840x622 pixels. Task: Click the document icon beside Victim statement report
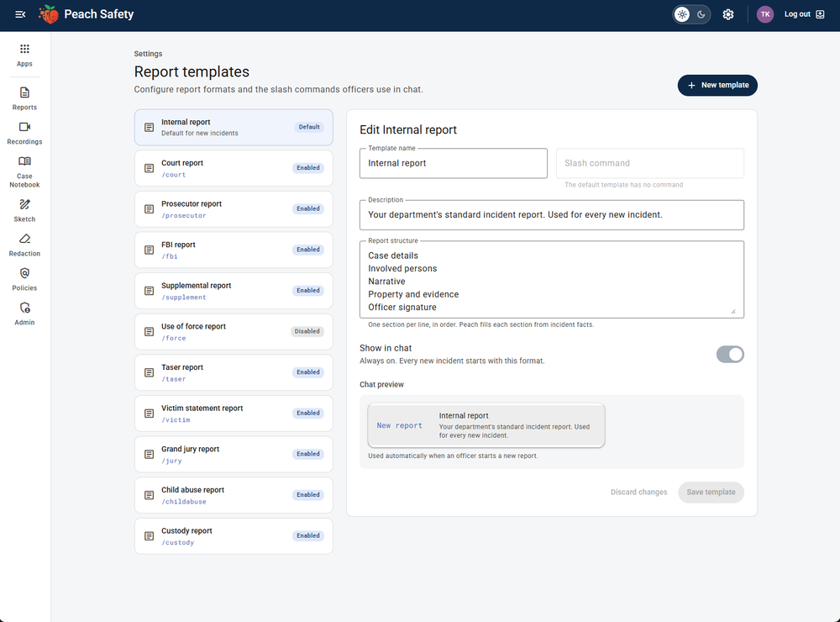(150, 414)
